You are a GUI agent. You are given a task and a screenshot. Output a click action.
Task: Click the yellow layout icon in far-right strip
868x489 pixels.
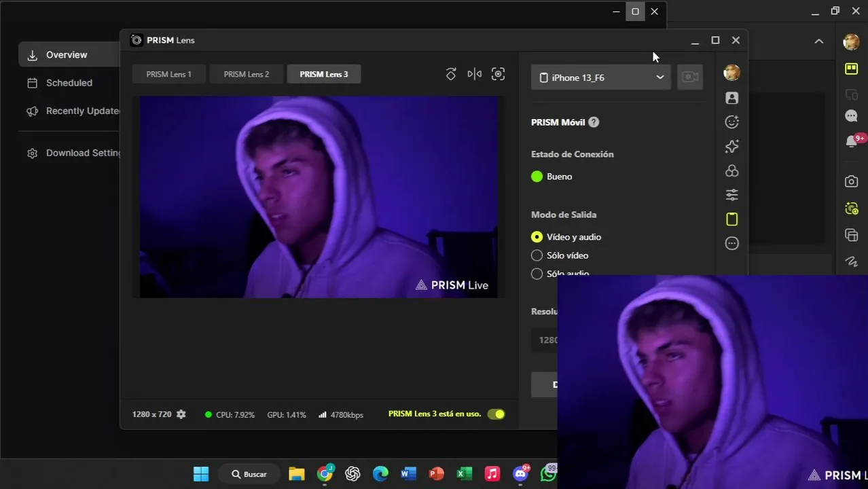[x=851, y=69]
